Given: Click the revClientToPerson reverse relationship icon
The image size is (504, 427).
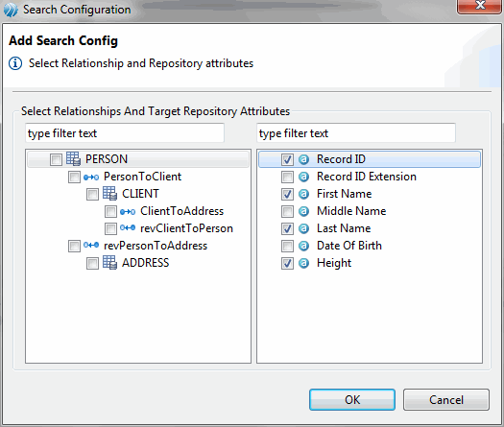Looking at the screenshot, I should pos(128,228).
